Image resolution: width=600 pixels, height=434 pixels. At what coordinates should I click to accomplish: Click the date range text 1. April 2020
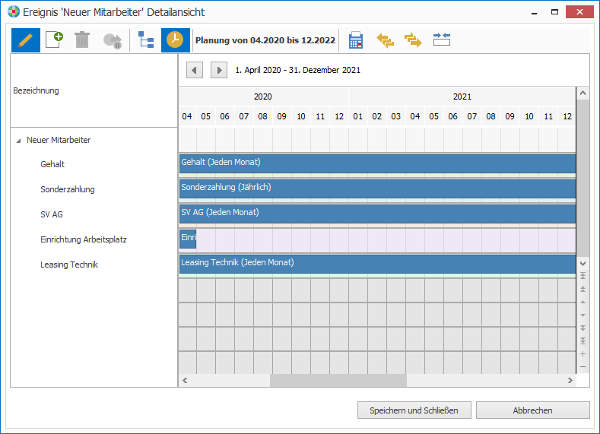pyautogui.click(x=298, y=70)
